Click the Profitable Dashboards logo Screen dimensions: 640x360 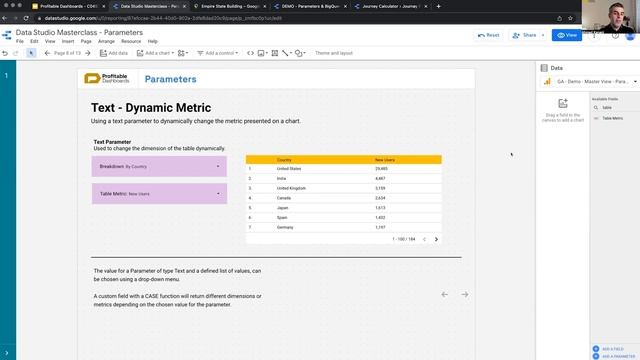[107, 78]
